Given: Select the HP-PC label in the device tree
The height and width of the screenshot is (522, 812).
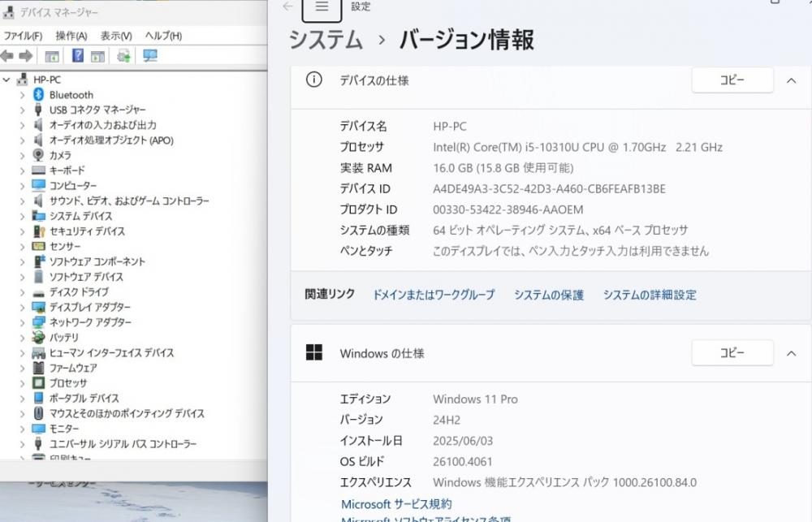Looking at the screenshot, I should 47,80.
